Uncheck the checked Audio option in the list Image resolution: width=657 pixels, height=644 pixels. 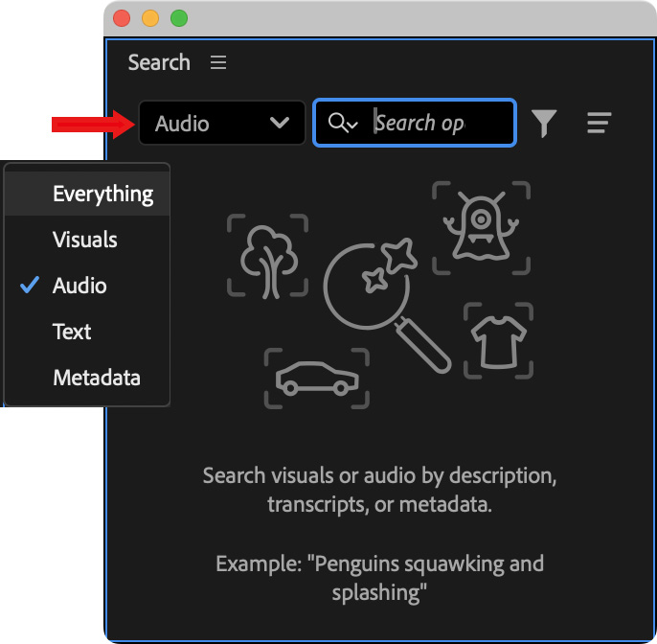pyautogui.click(x=79, y=286)
